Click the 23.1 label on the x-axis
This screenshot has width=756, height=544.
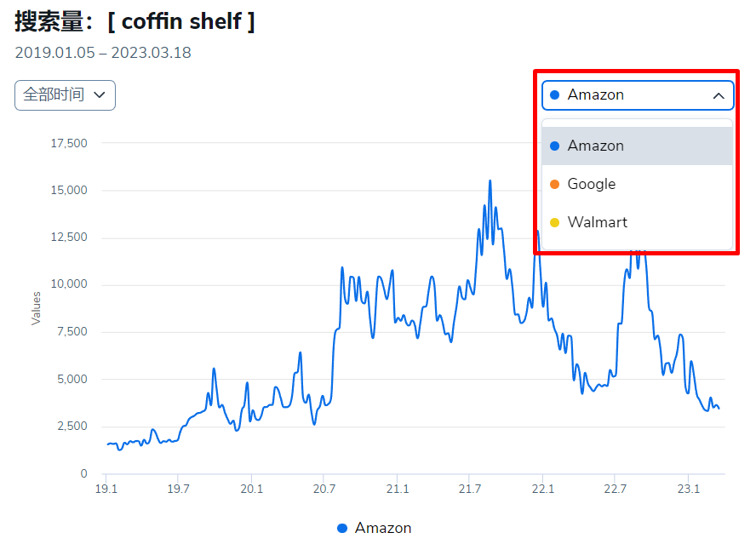688,490
